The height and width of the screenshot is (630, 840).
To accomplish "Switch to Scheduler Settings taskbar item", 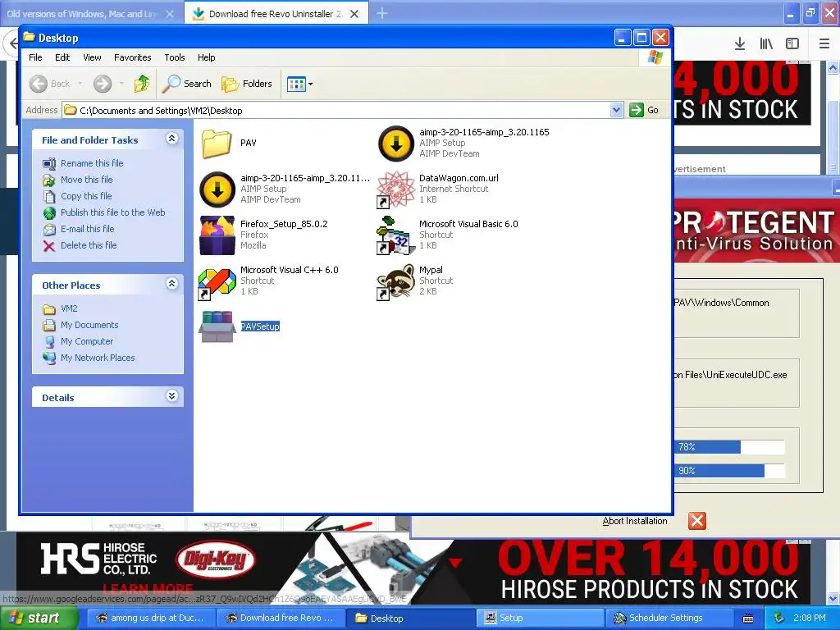I will 669,619.
